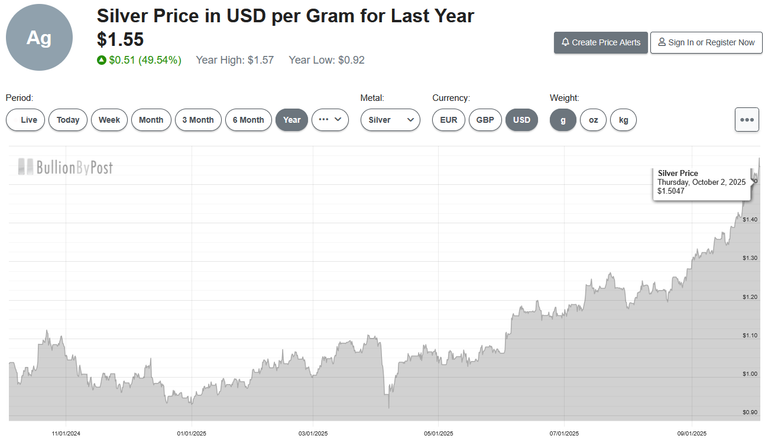Click Create Price Alerts button

click(x=600, y=43)
